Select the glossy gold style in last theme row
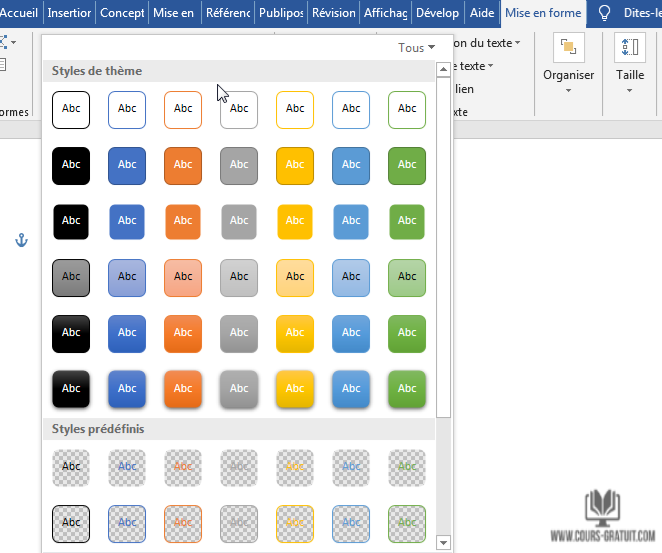This screenshot has width=662, height=553. click(x=295, y=389)
